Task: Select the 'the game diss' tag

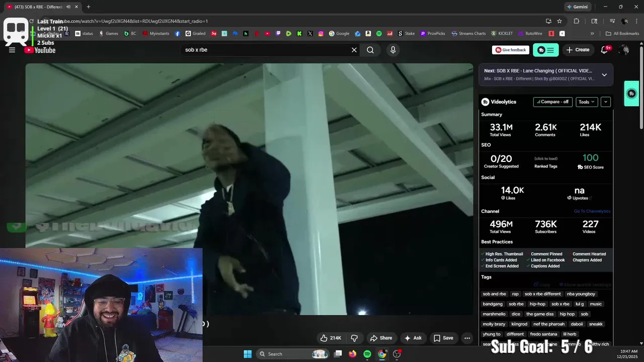Action: click(x=540, y=314)
